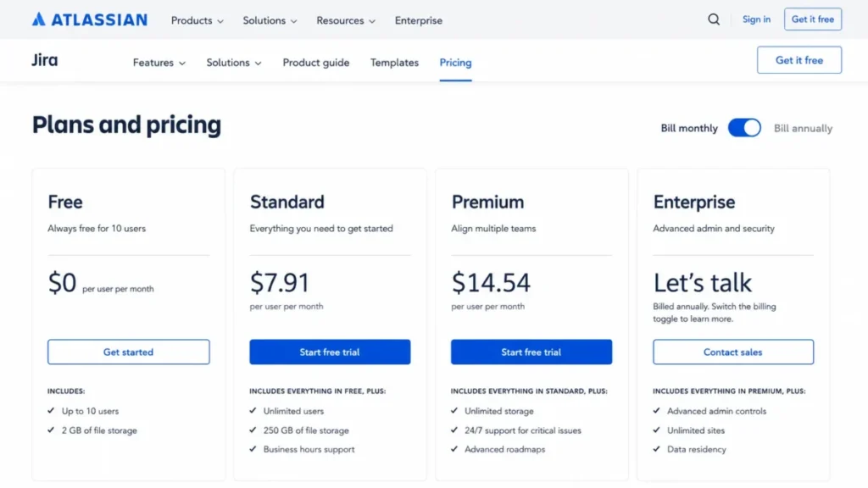868x488 pixels.
Task: Open the Jira Solutions dropdown beside Features
Action: click(234, 63)
